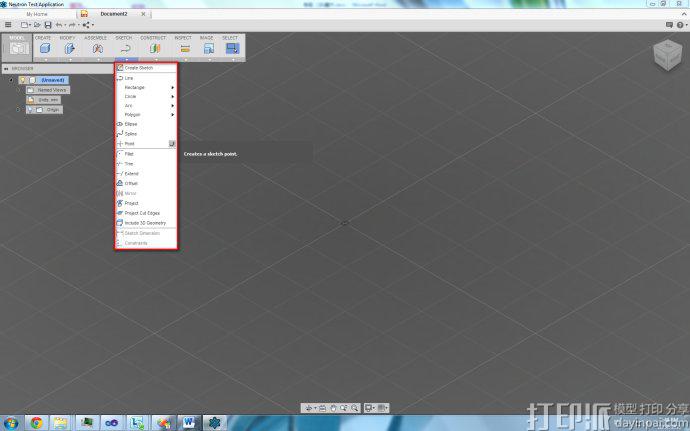The width and height of the screenshot is (690, 431).
Task: Click the INSPECT measure icon
Action: (185, 49)
